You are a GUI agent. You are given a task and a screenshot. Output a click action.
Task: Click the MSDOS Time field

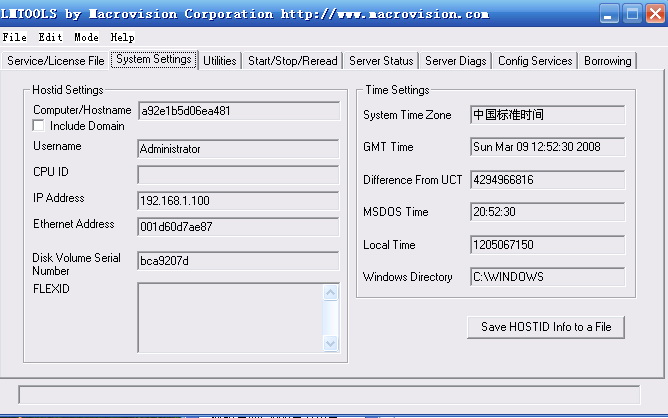pyautogui.click(x=547, y=212)
